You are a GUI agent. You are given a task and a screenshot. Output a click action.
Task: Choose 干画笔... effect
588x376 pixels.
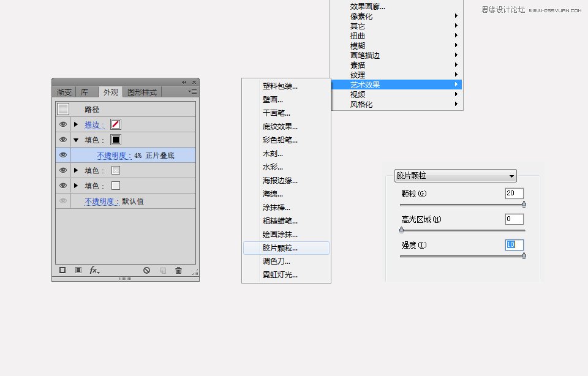286,113
